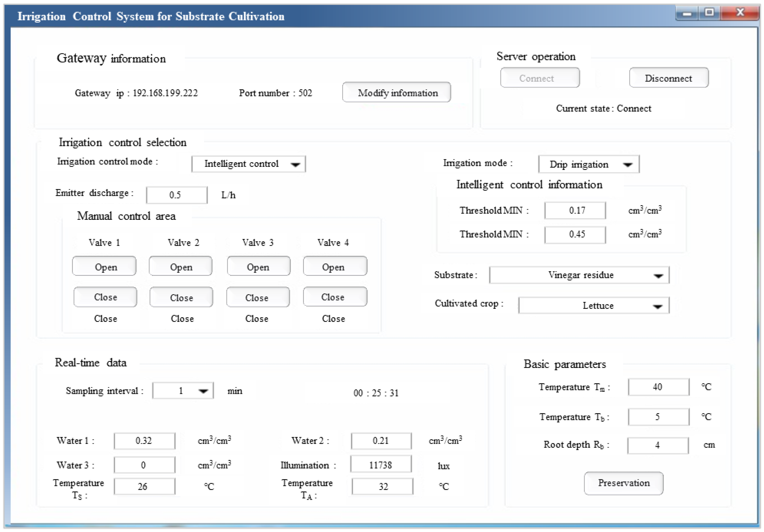
Task: Click the Temperature Tm input field
Action: 658,387
